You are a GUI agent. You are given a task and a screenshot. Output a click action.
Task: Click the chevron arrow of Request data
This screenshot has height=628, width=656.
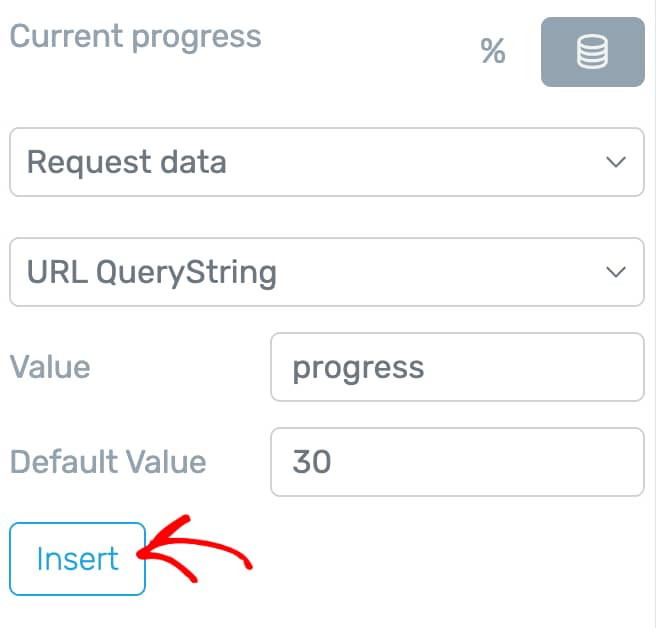616,162
